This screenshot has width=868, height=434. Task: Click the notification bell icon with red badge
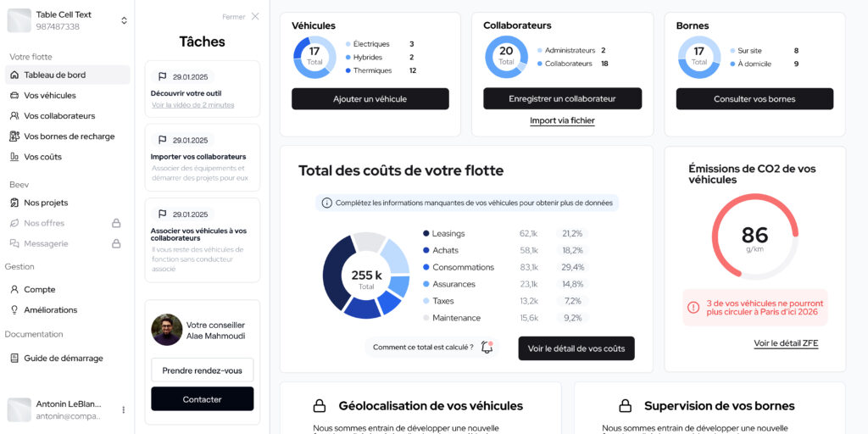487,347
